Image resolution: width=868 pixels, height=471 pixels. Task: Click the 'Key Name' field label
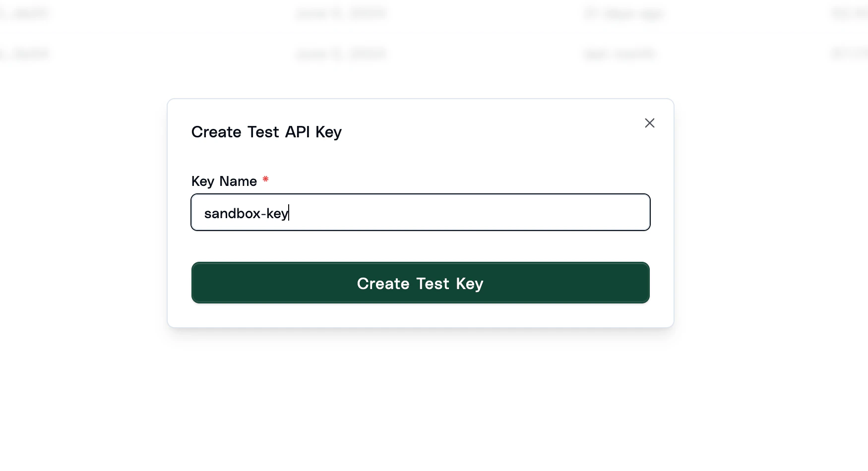(x=224, y=181)
